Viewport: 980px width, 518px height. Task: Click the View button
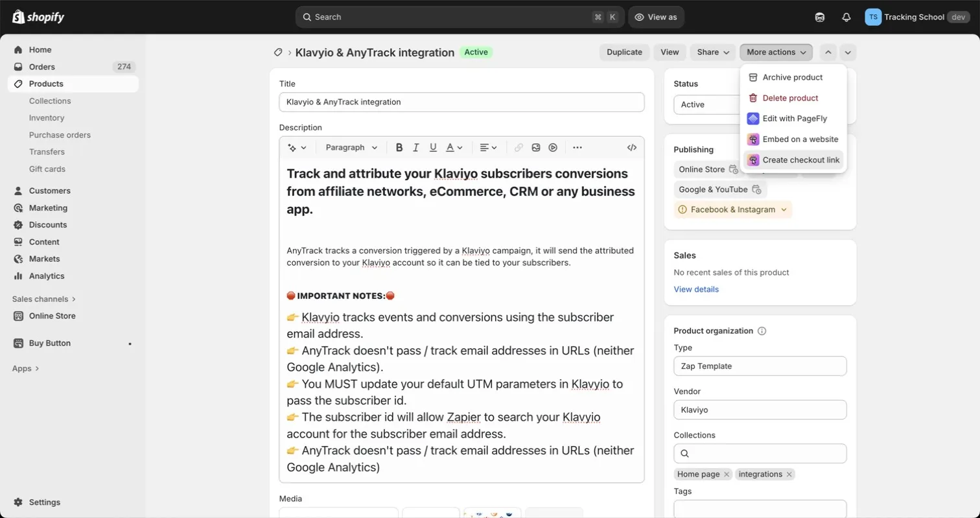670,52
